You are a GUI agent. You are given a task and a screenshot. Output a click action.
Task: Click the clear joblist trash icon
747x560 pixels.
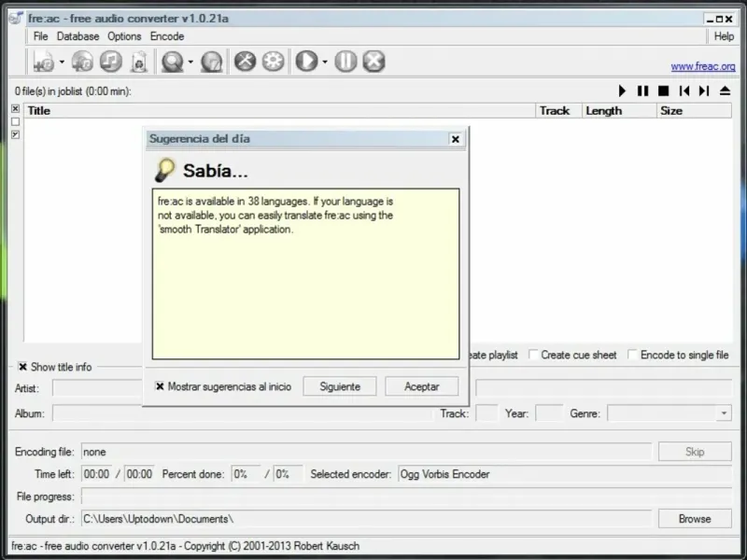coord(138,62)
